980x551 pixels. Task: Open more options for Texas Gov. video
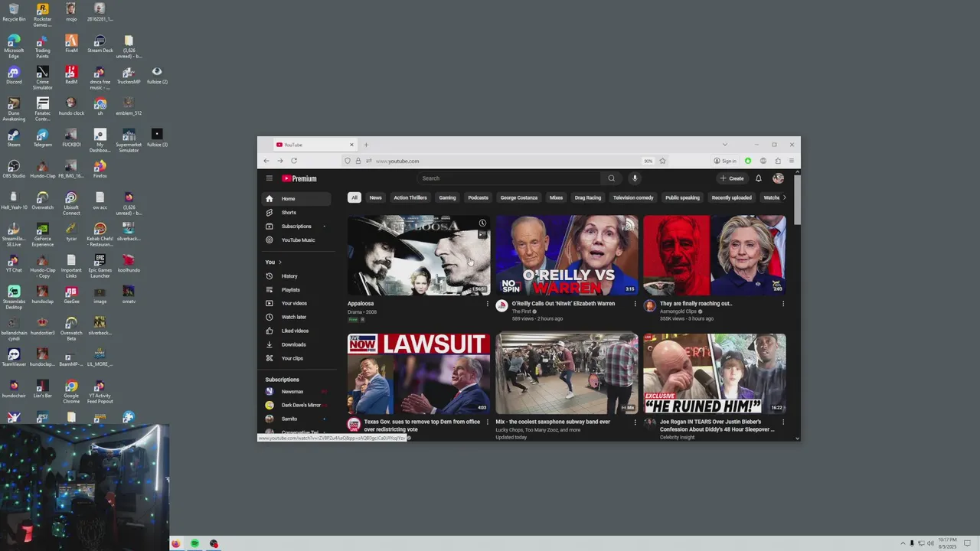pyautogui.click(x=487, y=422)
